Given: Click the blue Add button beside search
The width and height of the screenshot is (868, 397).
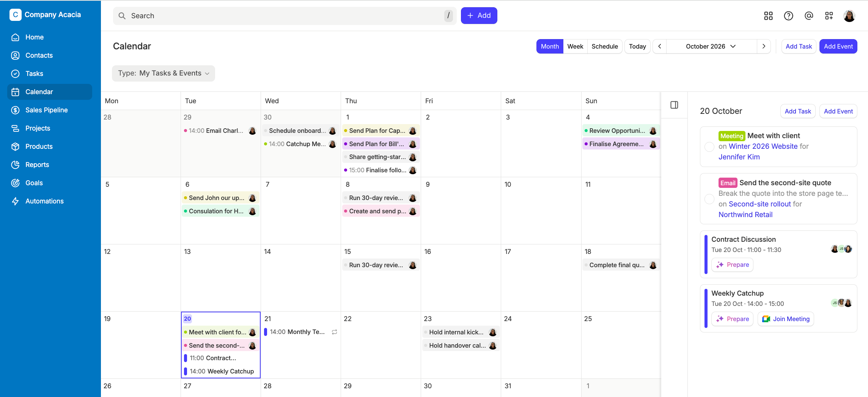Looking at the screenshot, I should click(479, 16).
